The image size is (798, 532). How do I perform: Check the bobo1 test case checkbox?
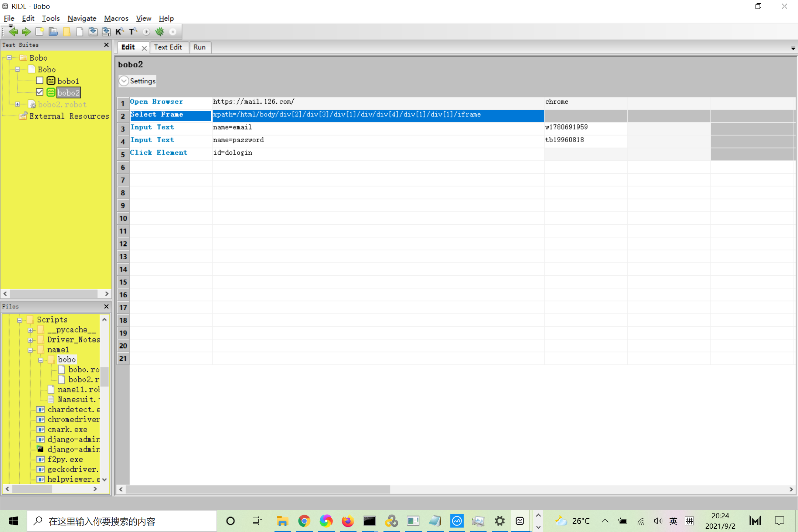tap(40, 81)
